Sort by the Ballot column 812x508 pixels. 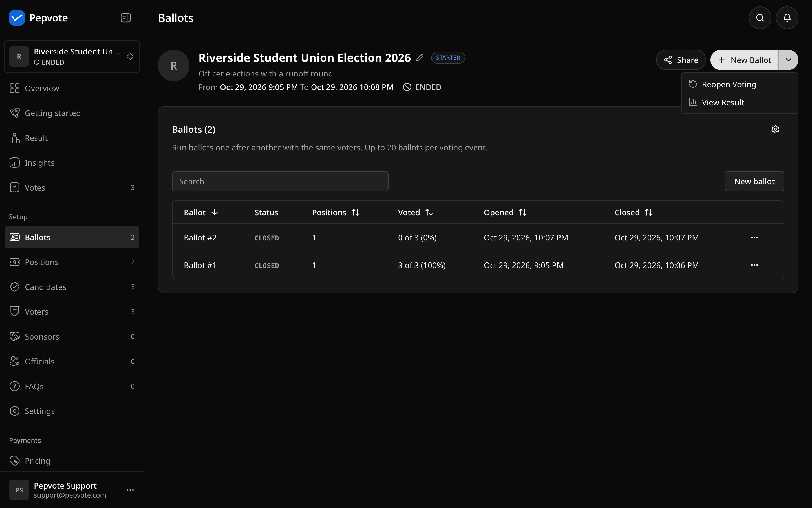click(x=201, y=212)
